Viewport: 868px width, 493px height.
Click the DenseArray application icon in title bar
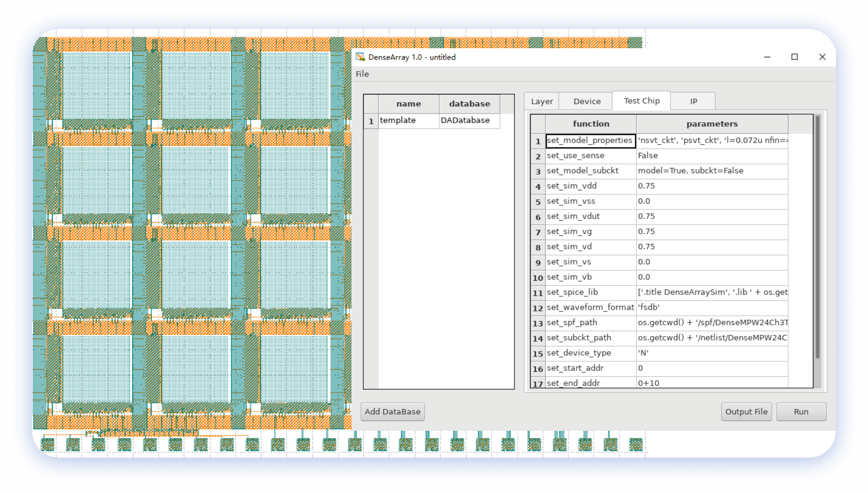[x=360, y=57]
